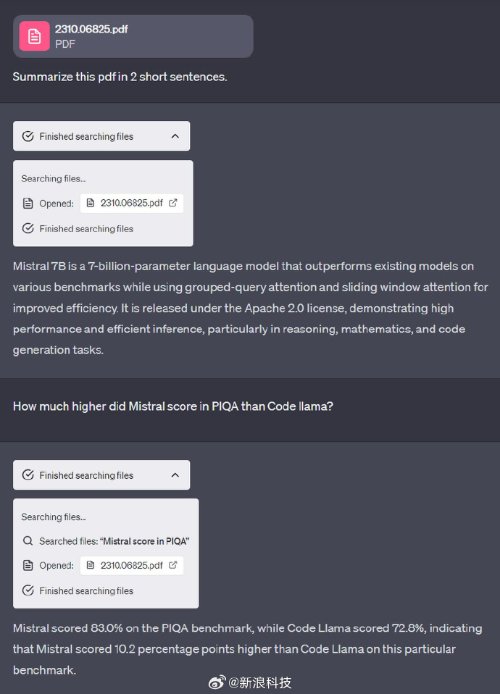Click check icon in second panel's finished row
500x694 pixels.
(x=28, y=590)
